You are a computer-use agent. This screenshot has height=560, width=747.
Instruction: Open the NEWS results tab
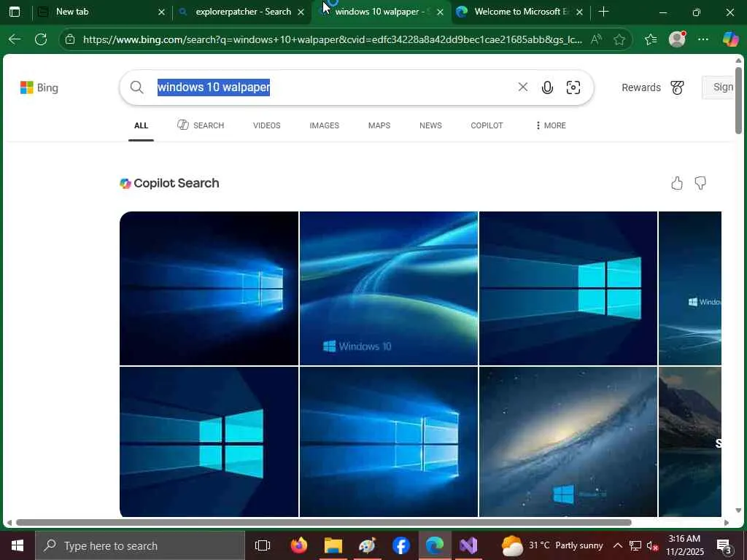pos(430,125)
